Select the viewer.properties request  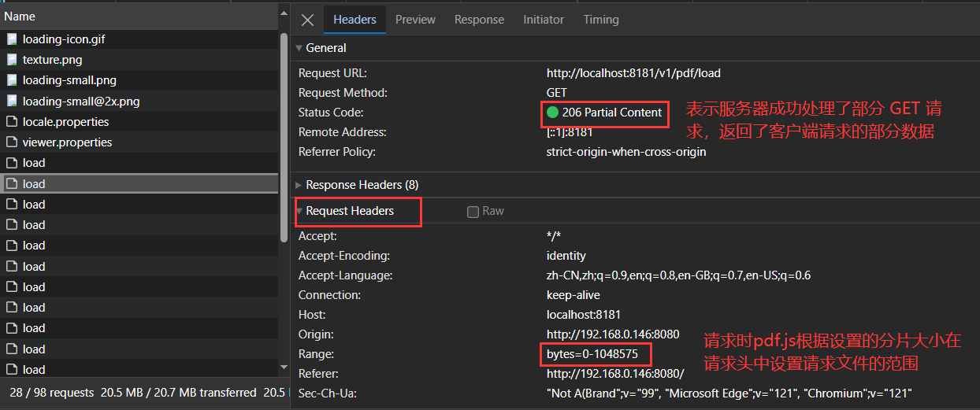[139, 142]
